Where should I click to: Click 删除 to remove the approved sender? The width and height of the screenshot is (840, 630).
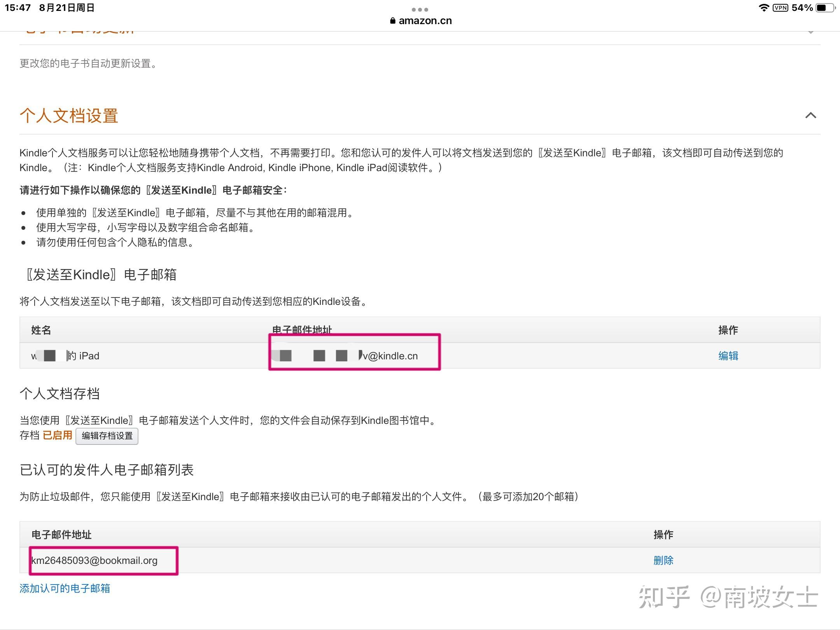[663, 560]
